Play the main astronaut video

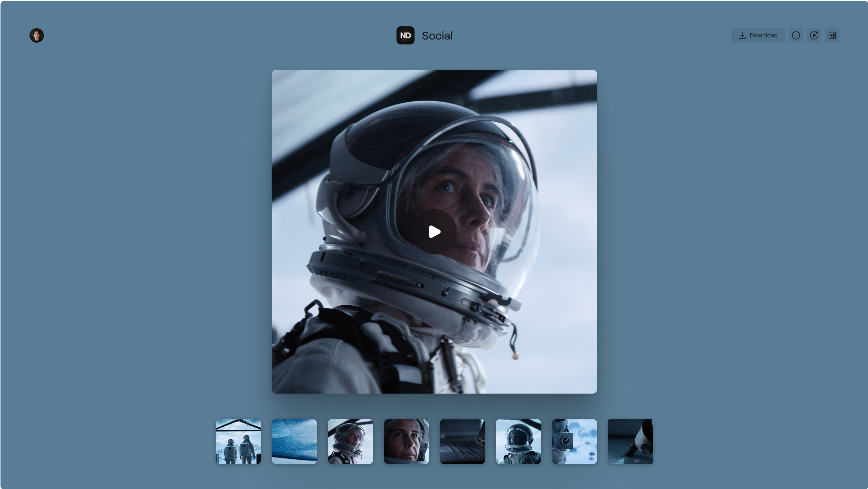pos(434,232)
